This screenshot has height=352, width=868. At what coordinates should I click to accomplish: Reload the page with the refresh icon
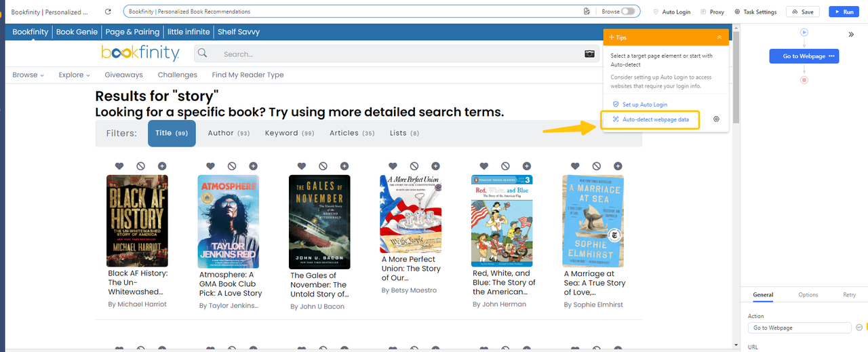point(109,12)
